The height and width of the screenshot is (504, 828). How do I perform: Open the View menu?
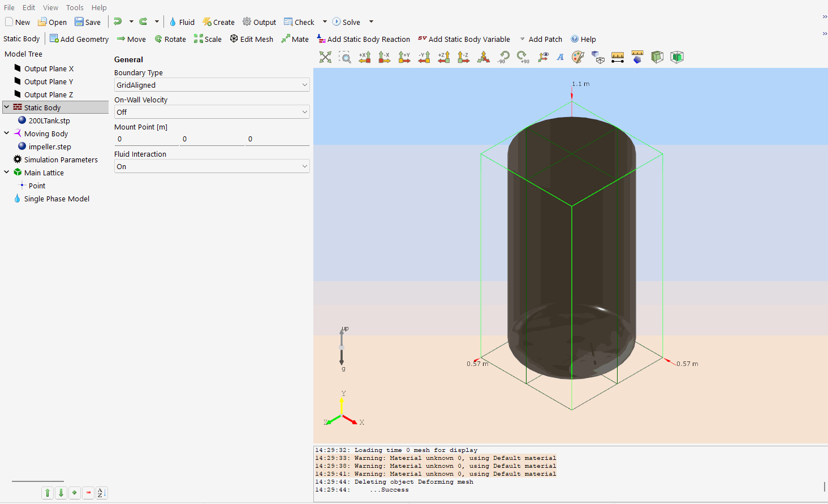(x=50, y=7)
